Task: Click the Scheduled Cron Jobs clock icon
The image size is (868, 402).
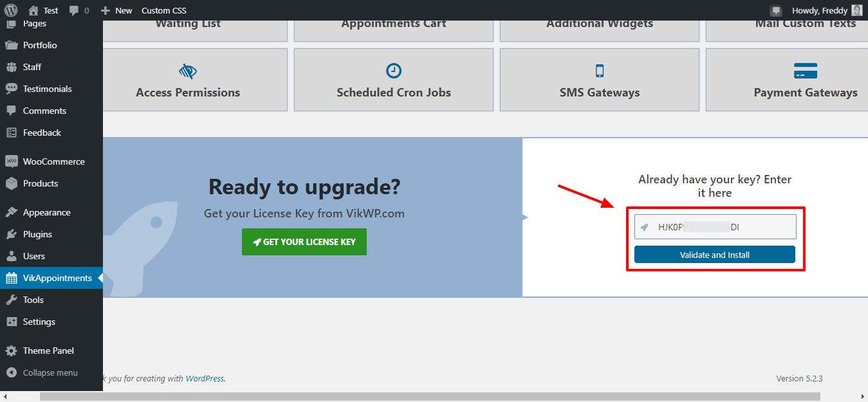Action: pos(394,71)
